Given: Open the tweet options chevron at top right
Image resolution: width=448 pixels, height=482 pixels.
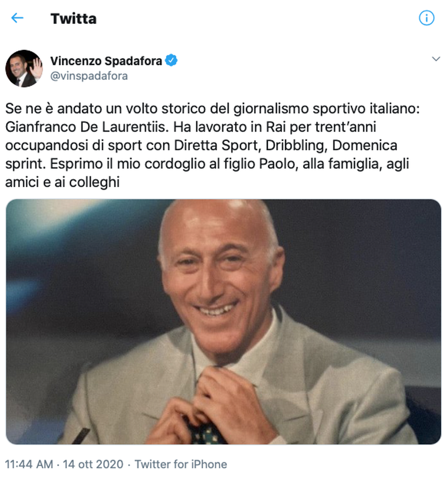Looking at the screenshot, I should (436, 58).
